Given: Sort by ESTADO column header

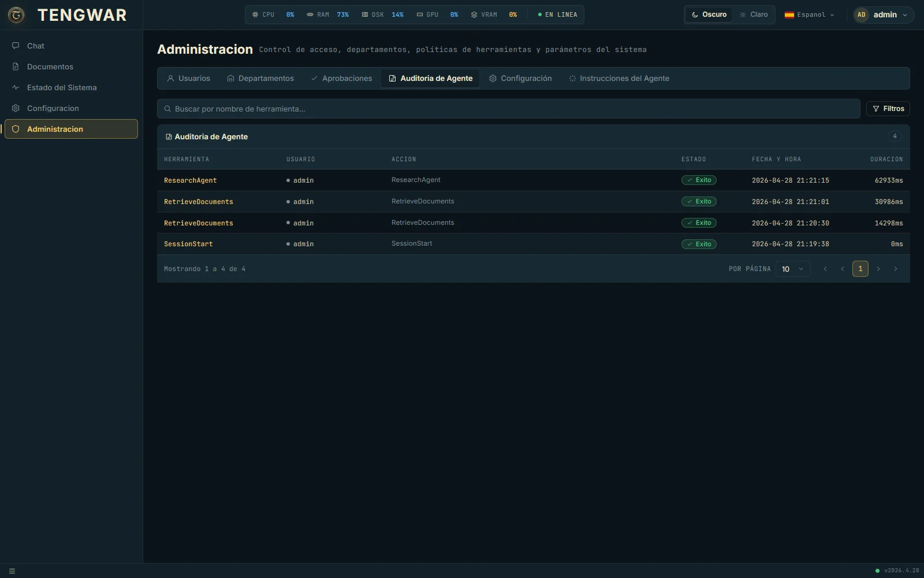Looking at the screenshot, I should point(694,159).
